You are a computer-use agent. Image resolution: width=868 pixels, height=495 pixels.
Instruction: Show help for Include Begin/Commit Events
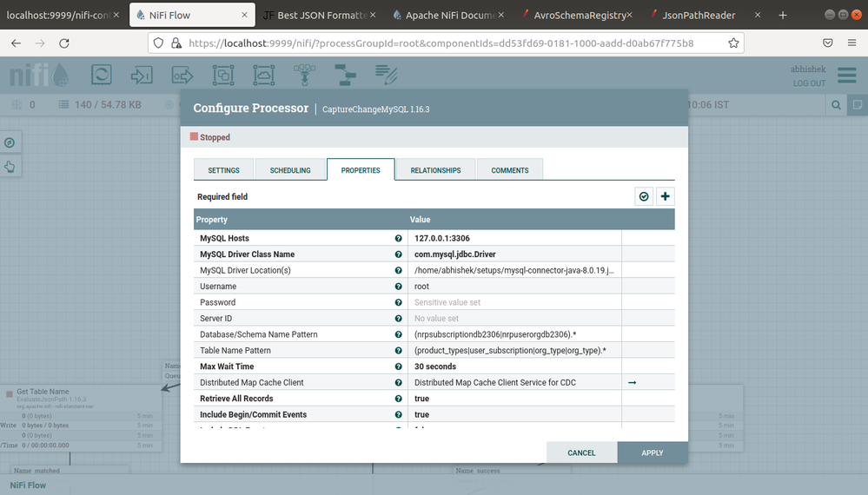[x=398, y=415]
